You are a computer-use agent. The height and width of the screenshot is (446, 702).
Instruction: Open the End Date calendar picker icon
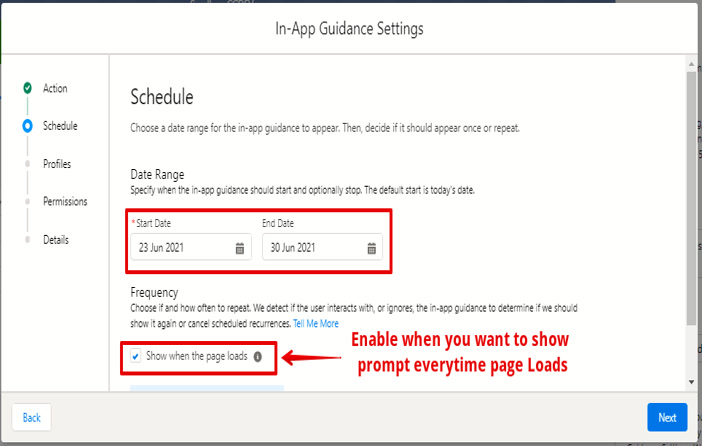371,248
